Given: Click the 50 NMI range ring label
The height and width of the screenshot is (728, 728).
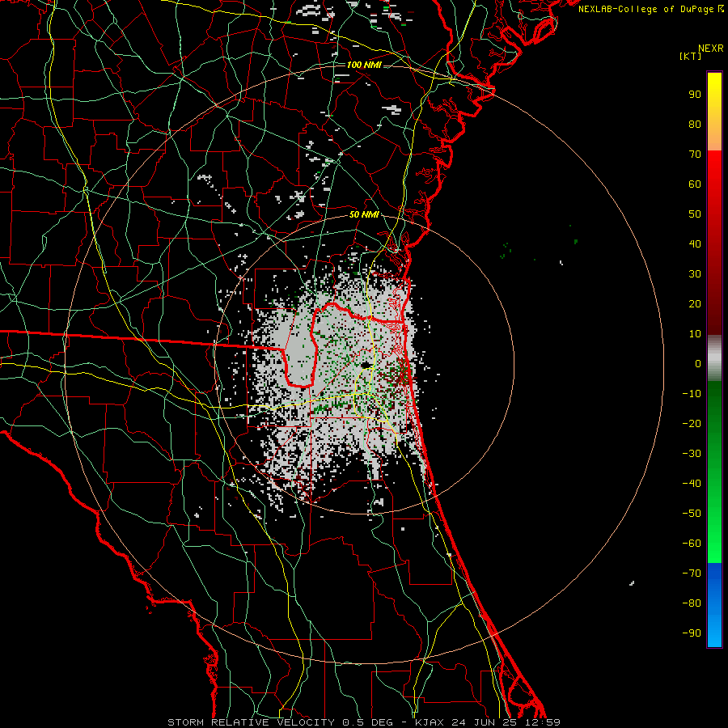Looking at the screenshot, I should (364, 214).
